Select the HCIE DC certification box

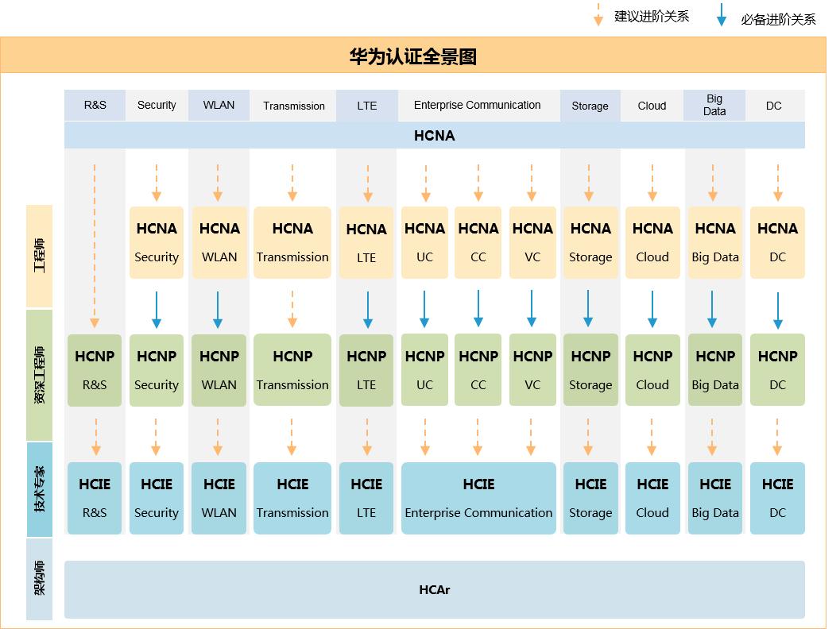(777, 498)
